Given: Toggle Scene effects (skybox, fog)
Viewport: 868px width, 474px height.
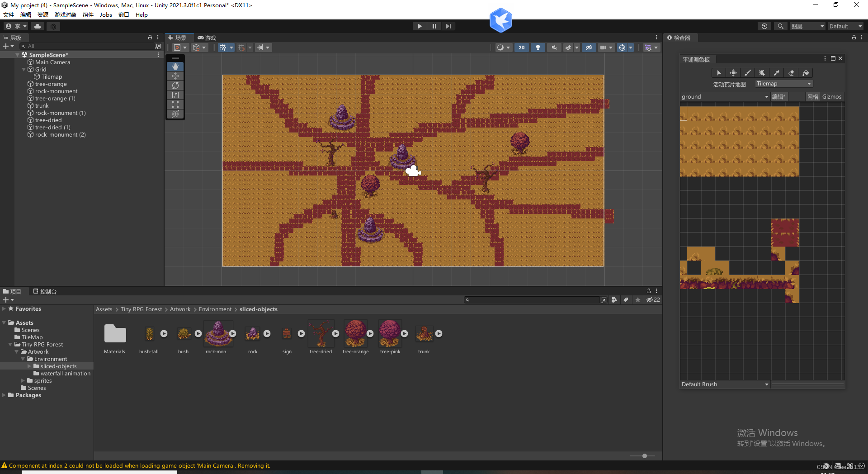Looking at the screenshot, I should pos(568,47).
